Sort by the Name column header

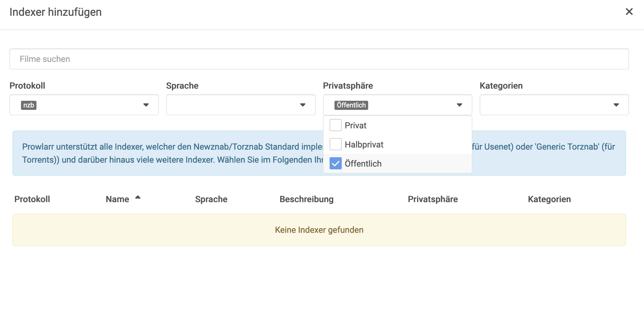point(117,199)
